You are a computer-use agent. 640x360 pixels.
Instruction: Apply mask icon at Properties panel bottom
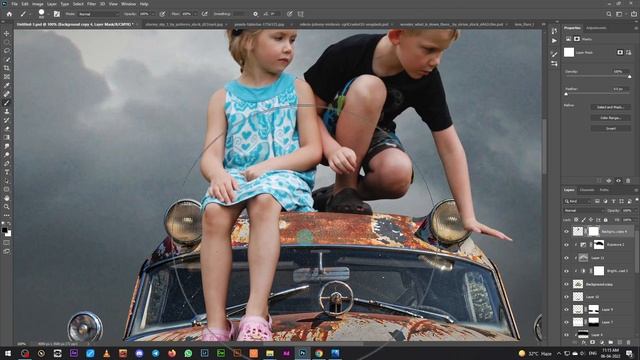tap(609, 180)
